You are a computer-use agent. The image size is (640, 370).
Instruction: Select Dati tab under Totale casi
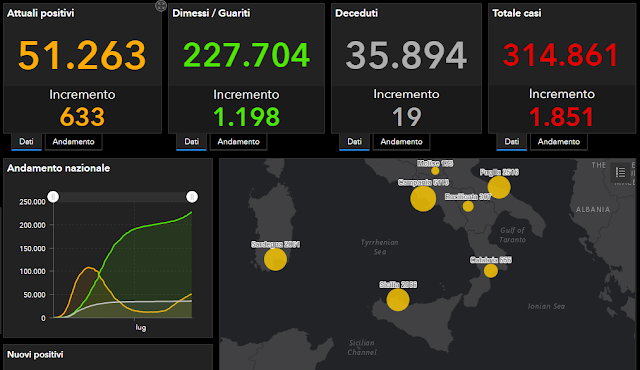click(x=511, y=142)
